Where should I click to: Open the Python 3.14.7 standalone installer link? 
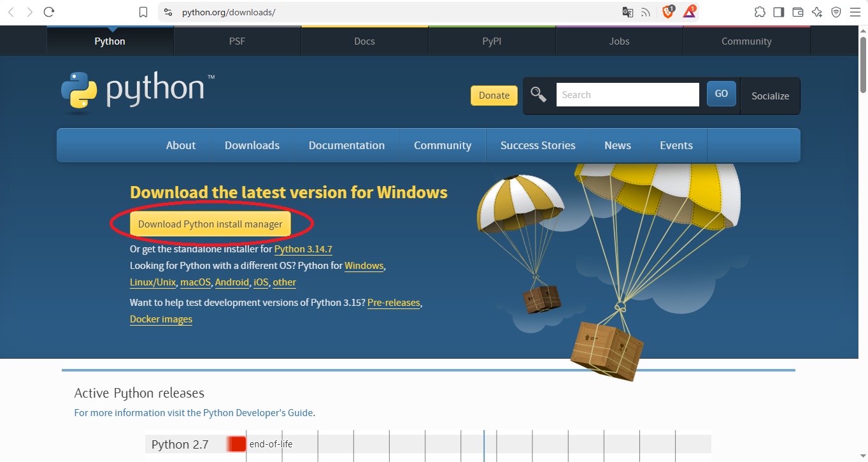pyautogui.click(x=303, y=249)
